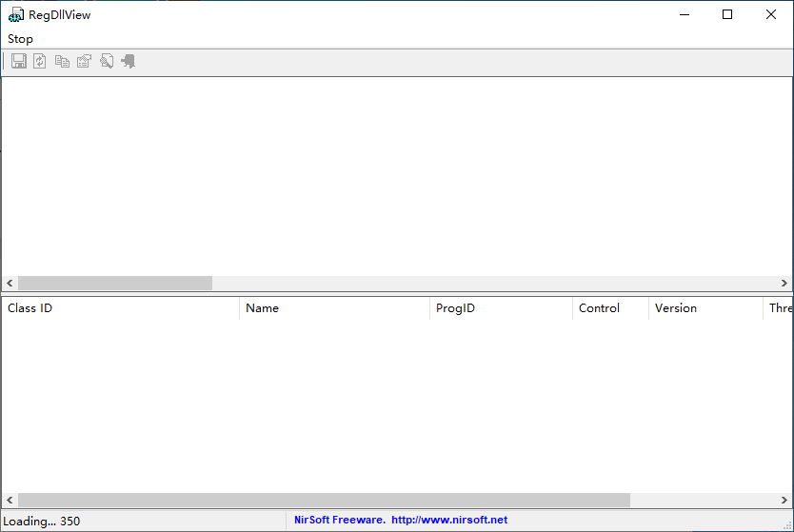The width and height of the screenshot is (794, 532).
Task: Click the Find toolbar icon
Action: [x=106, y=62]
